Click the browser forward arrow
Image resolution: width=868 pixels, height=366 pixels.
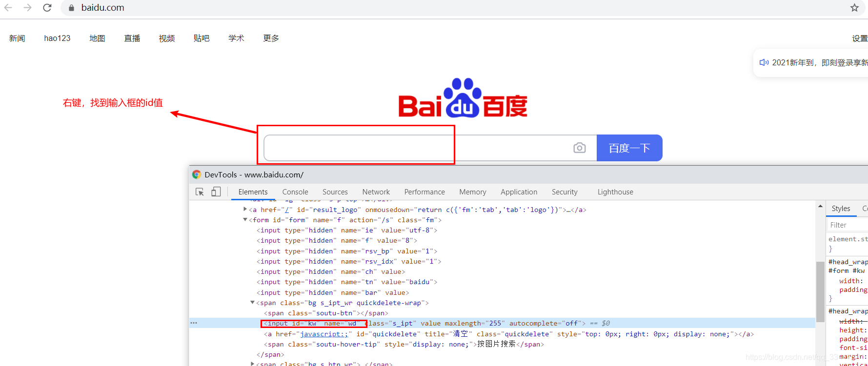click(x=28, y=8)
